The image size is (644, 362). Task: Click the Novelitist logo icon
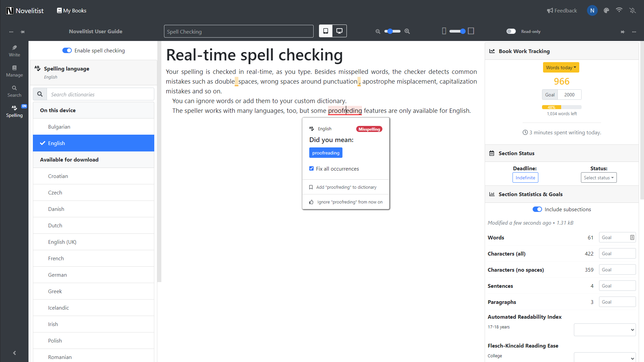coord(10,11)
